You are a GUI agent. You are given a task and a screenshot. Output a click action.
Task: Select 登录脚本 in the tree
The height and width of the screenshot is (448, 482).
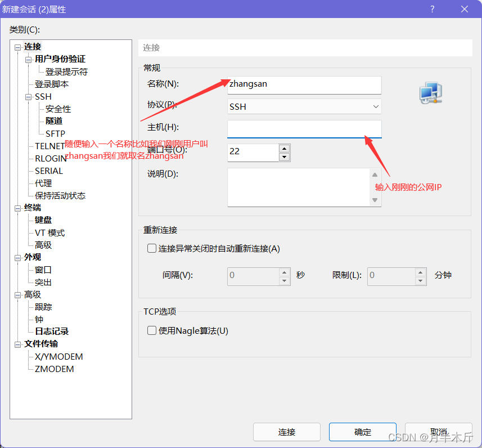point(52,84)
